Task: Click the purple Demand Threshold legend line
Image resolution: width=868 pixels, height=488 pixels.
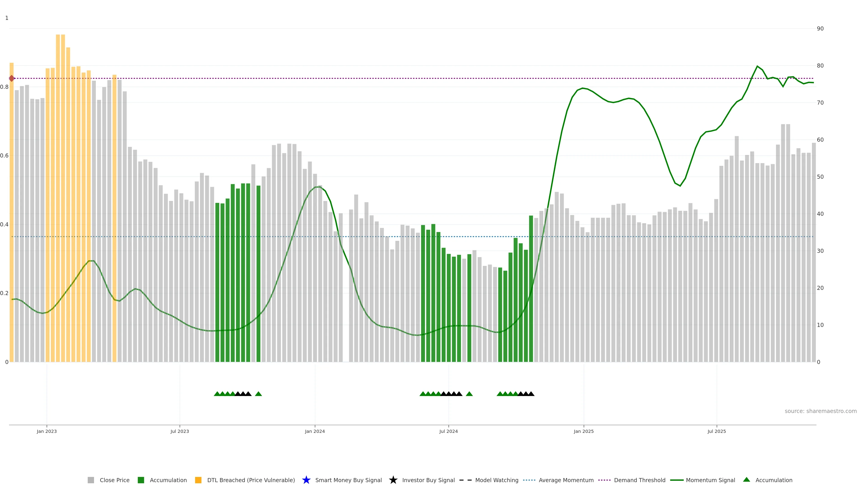Action: tap(604, 480)
